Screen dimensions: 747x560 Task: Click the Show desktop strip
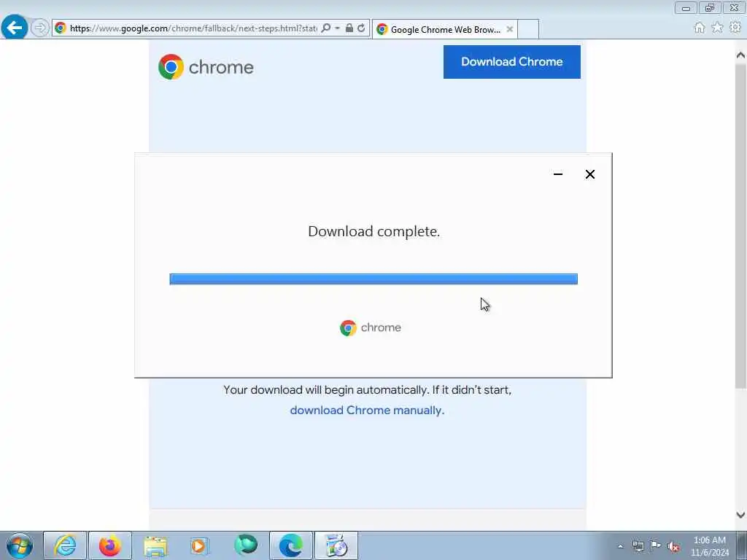[742, 545]
